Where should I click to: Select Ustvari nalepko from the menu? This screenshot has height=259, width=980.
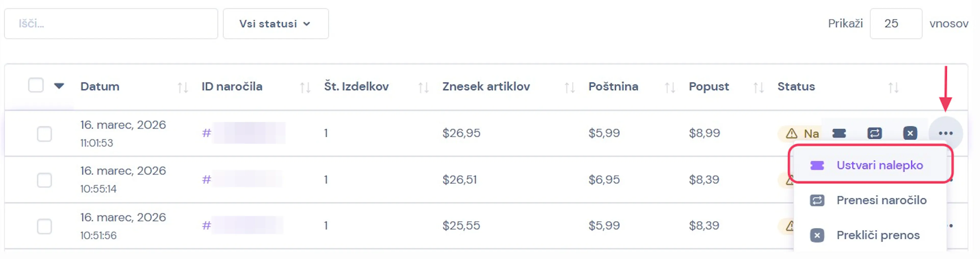point(879,165)
